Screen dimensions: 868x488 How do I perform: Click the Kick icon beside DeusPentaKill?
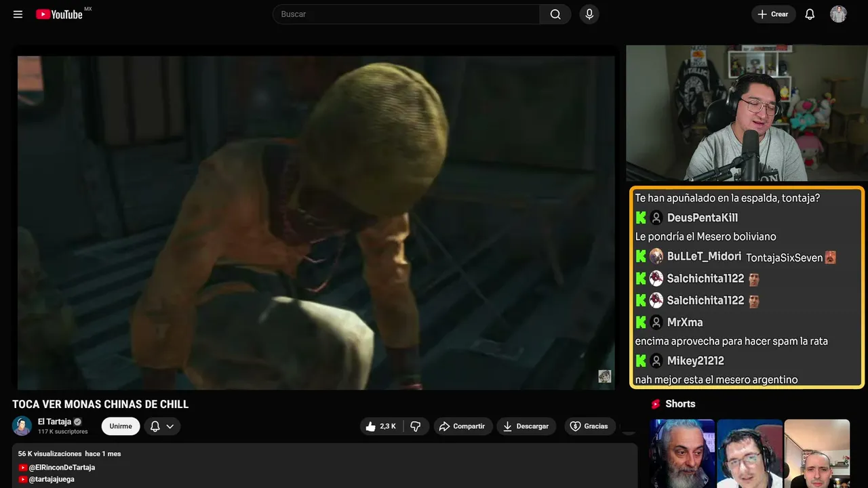[x=641, y=218]
